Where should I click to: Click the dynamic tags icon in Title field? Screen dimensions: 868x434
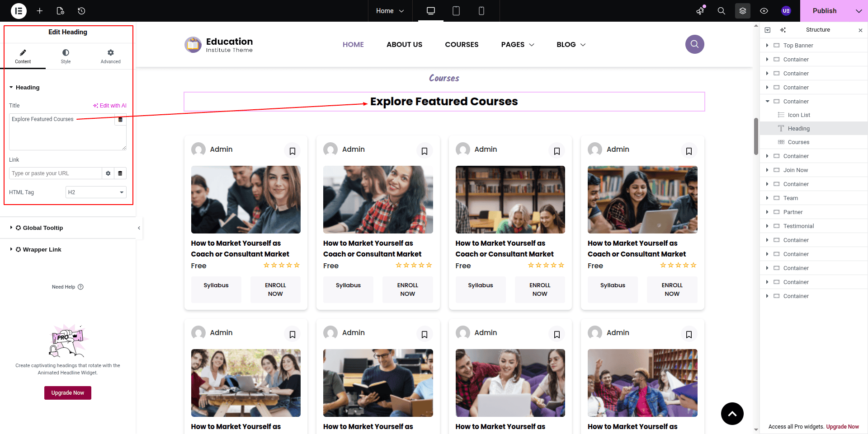120,120
